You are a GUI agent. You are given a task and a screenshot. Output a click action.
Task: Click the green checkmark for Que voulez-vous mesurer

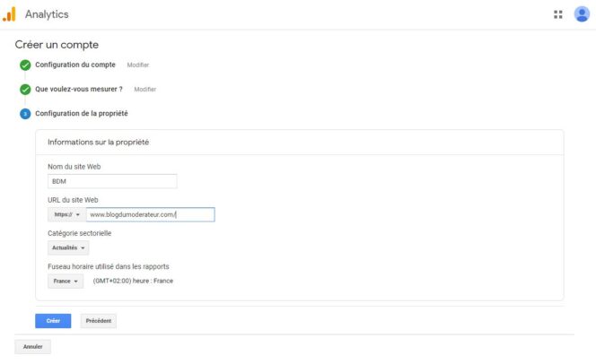[x=25, y=90]
